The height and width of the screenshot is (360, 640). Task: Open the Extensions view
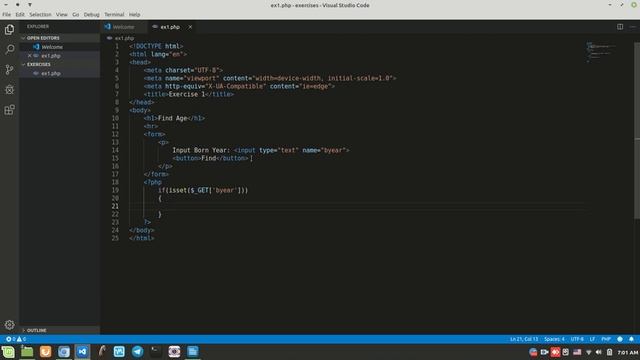tap(9, 109)
